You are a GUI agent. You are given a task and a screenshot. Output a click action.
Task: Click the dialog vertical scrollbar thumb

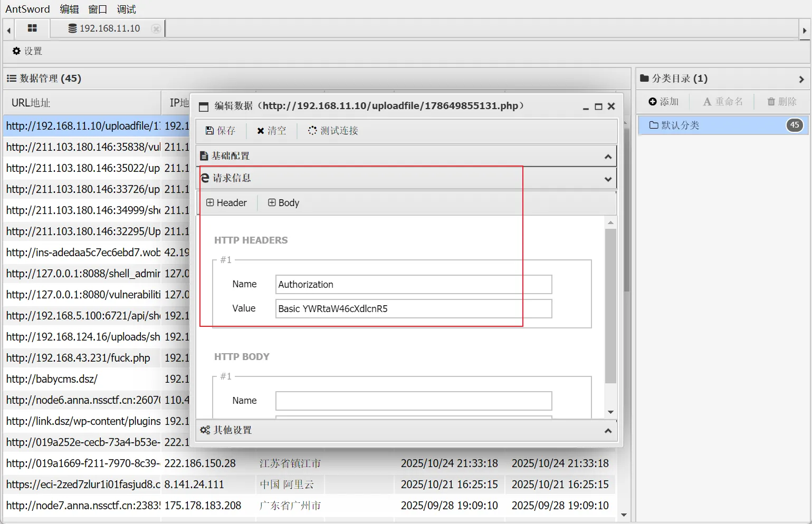(610, 306)
